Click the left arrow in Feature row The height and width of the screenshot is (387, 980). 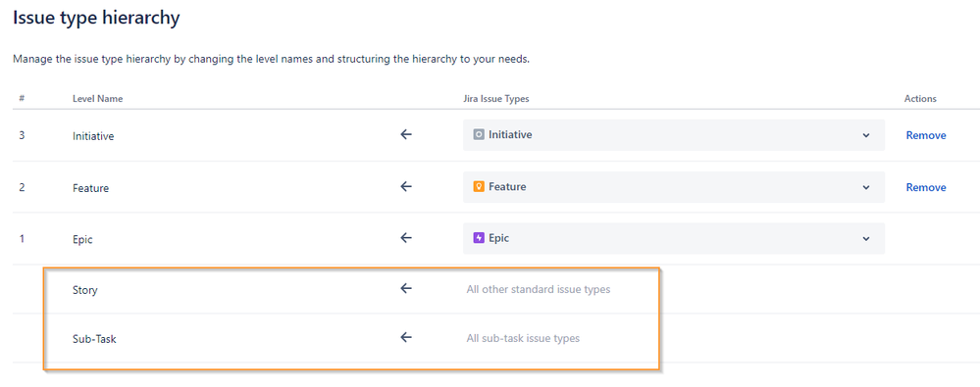pyautogui.click(x=406, y=186)
